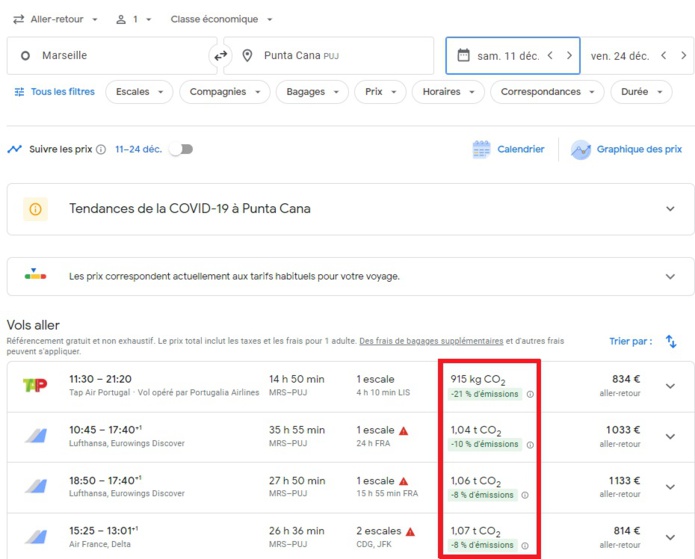Open the Calendrier price view

(508, 149)
